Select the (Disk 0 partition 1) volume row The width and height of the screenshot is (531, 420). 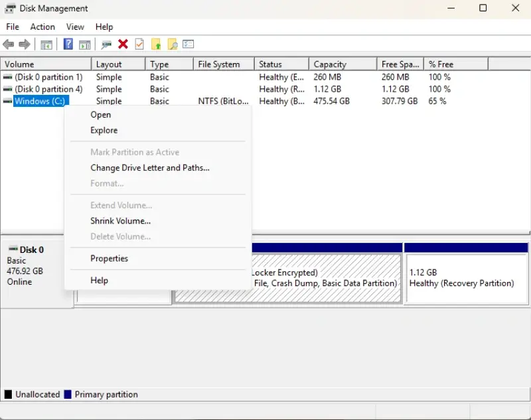pyautogui.click(x=48, y=77)
